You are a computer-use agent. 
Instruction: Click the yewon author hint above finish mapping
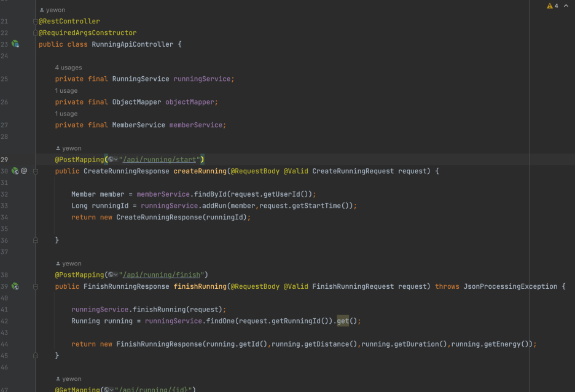[x=69, y=264]
